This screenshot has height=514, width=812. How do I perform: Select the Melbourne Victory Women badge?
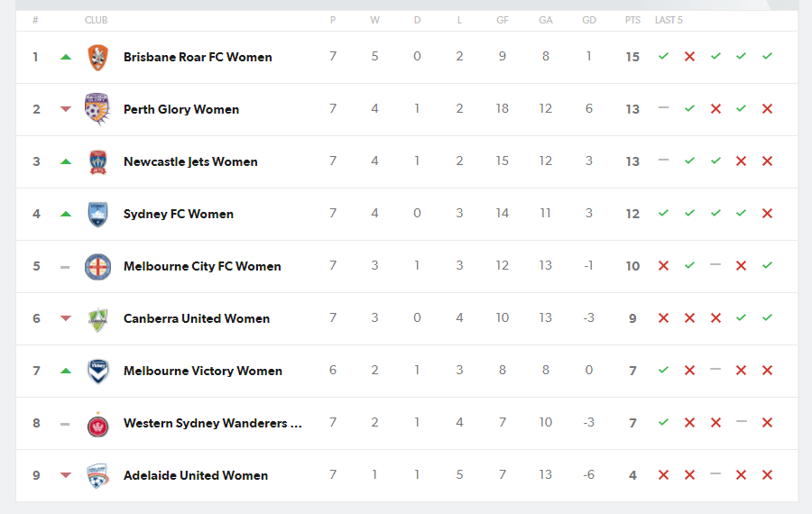pos(97,372)
